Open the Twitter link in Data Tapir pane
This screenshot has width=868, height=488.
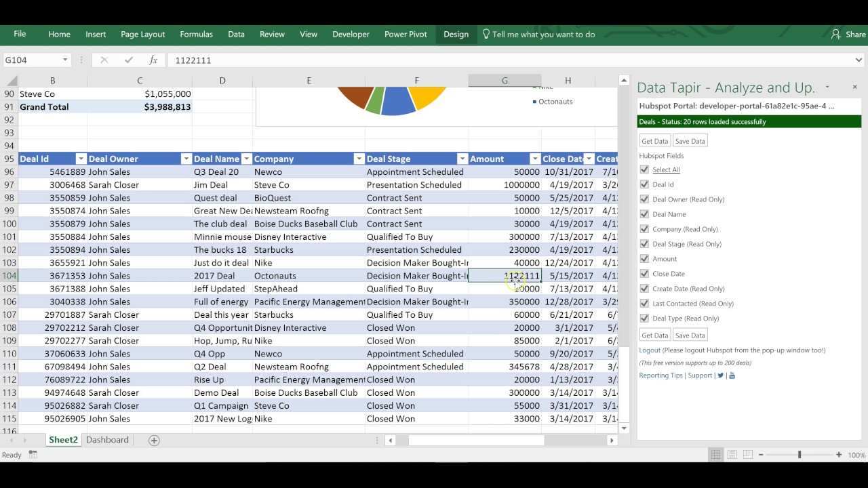pyautogui.click(x=721, y=375)
